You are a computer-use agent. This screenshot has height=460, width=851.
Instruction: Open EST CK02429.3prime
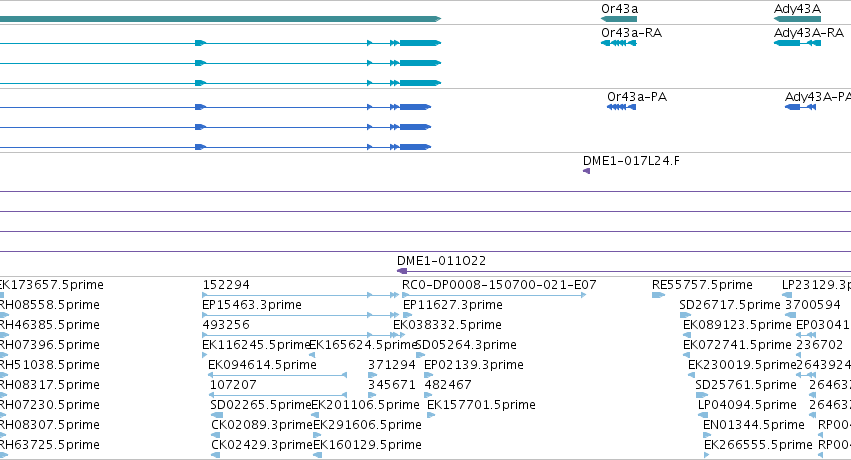(x=262, y=445)
